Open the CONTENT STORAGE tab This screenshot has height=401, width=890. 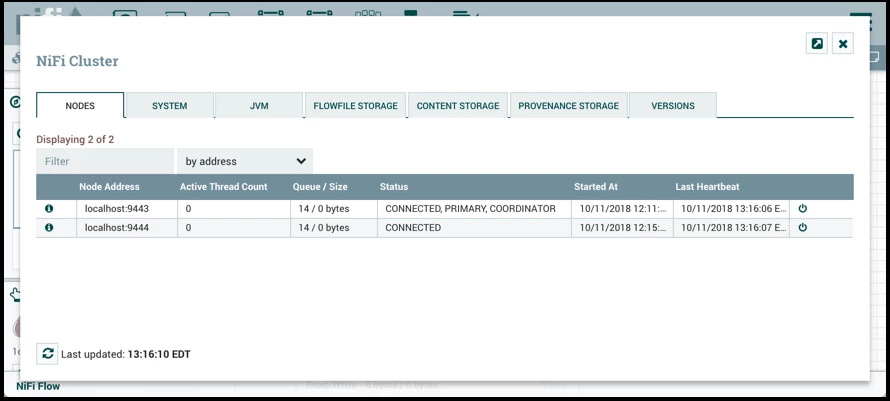pos(458,106)
